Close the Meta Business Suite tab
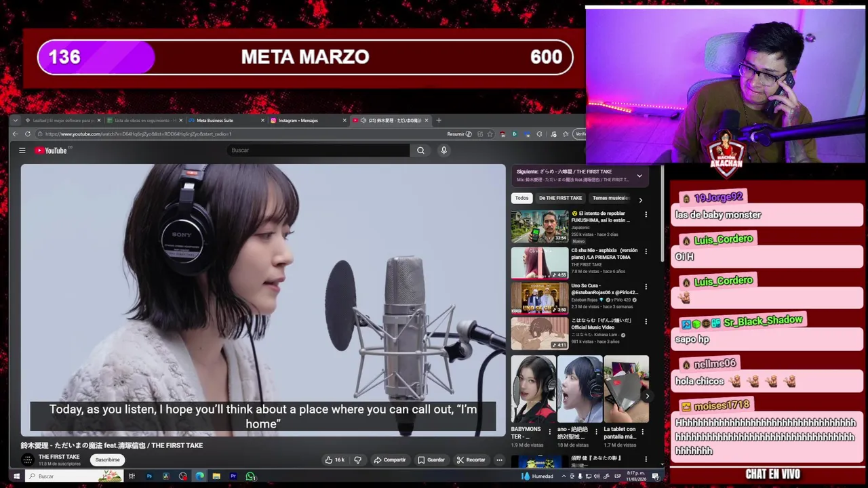Screen dimensions: 868x488 click(x=262, y=121)
